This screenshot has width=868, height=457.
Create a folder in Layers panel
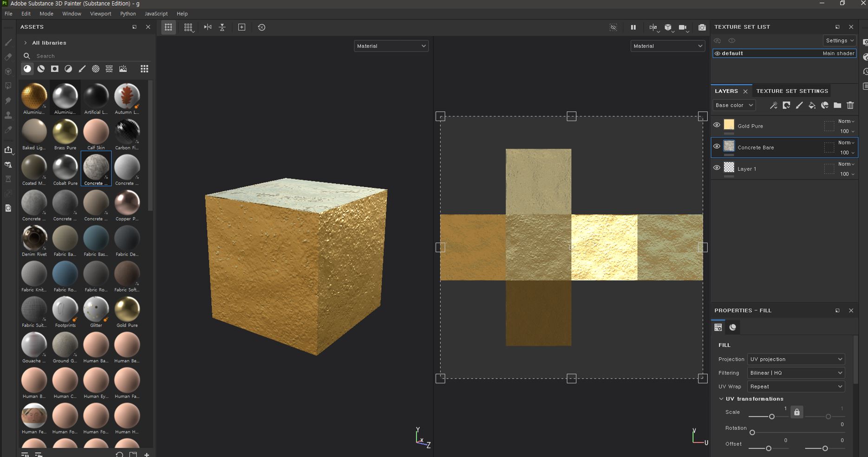[x=837, y=105]
